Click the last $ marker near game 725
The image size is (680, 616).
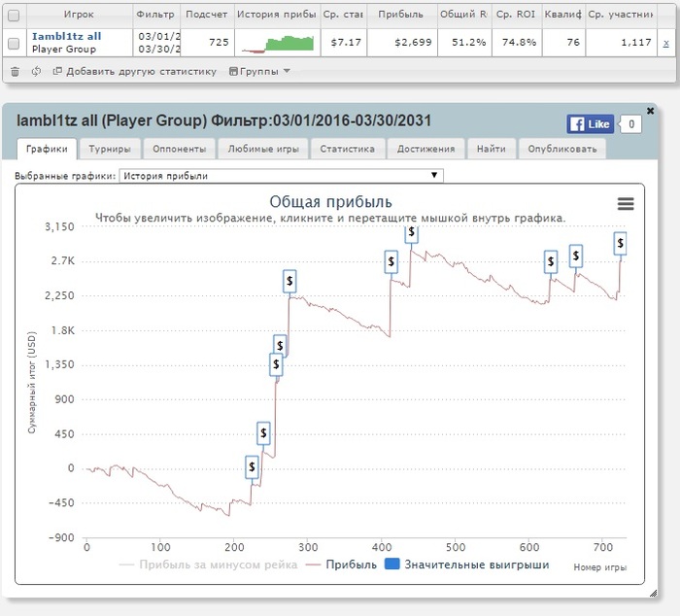[x=620, y=243]
